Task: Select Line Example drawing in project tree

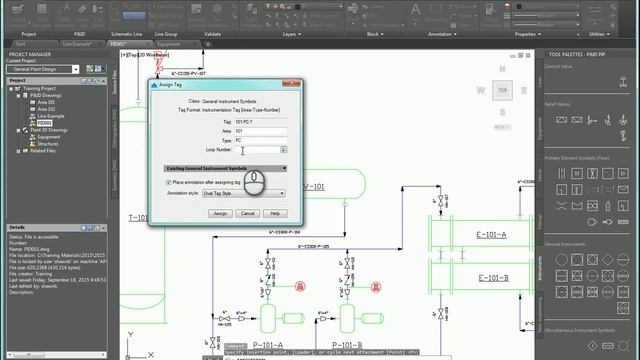Action: [51, 116]
